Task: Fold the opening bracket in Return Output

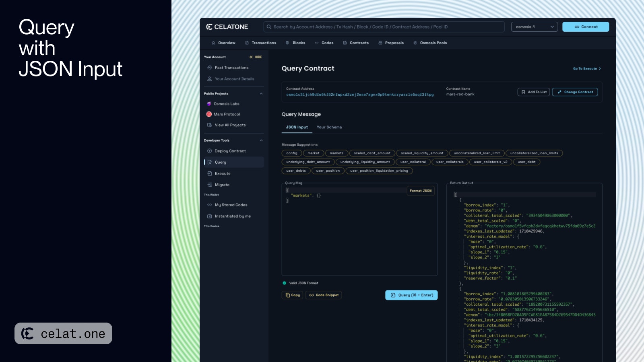Action: (x=455, y=195)
